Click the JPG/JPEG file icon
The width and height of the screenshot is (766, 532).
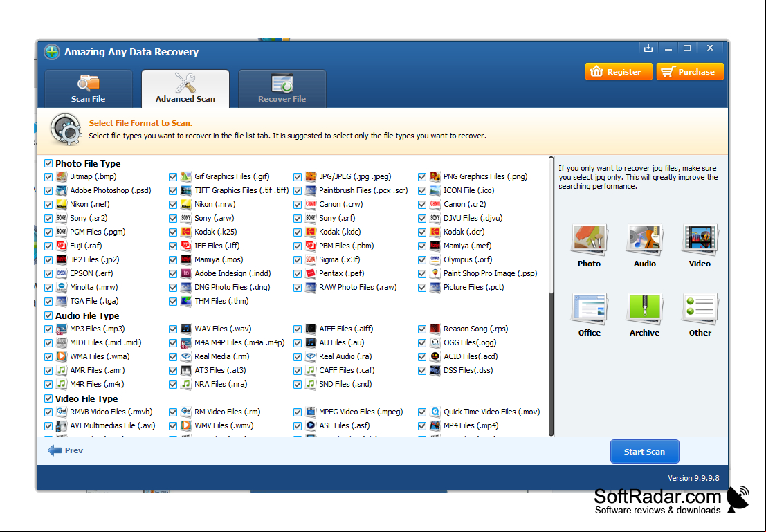[x=311, y=176]
